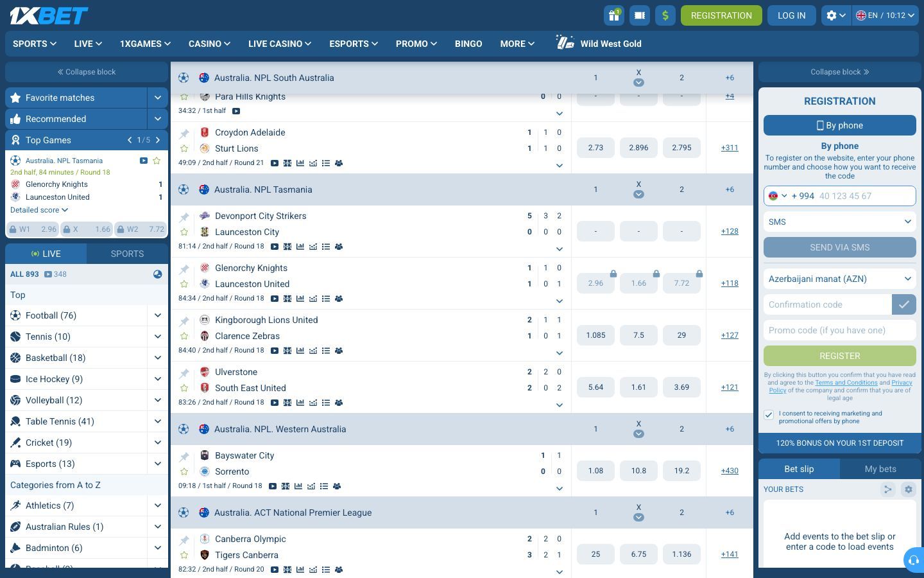Viewport: 924px width, 578px height.
Task: Click the pie-chart icon next to ALL 893
Action: pos(157,274)
